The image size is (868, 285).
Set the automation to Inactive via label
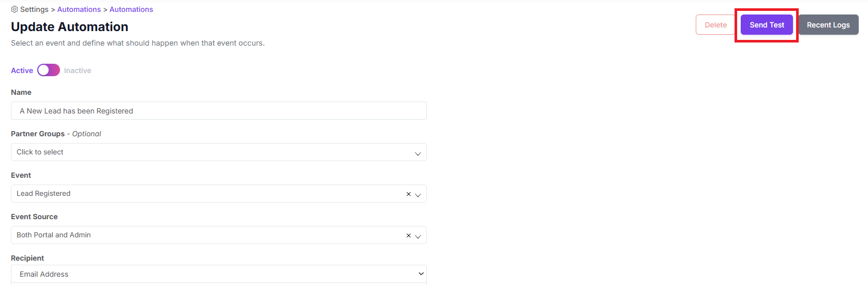click(x=78, y=70)
